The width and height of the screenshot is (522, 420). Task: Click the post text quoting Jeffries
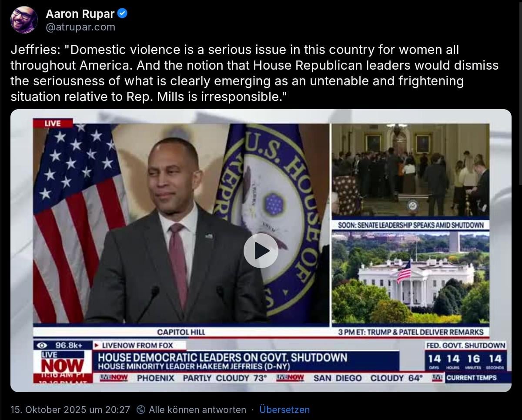coord(254,73)
